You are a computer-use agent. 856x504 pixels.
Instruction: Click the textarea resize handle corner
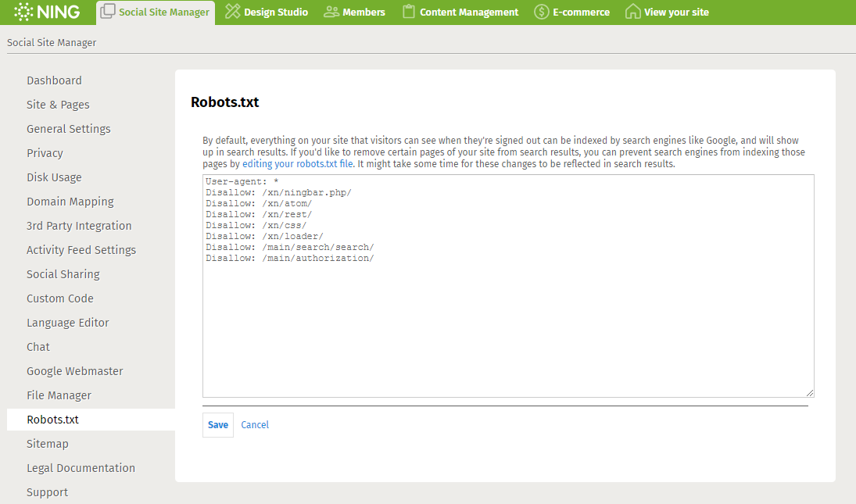[810, 393]
